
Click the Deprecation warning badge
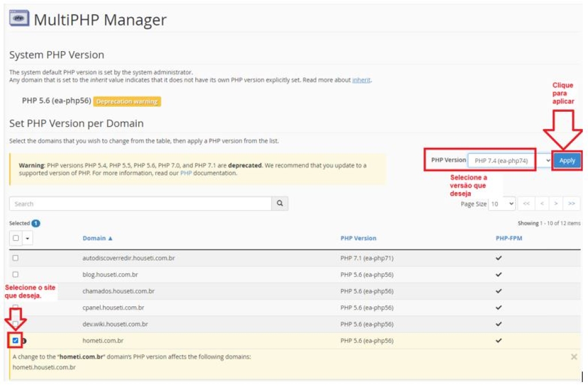[x=127, y=102]
